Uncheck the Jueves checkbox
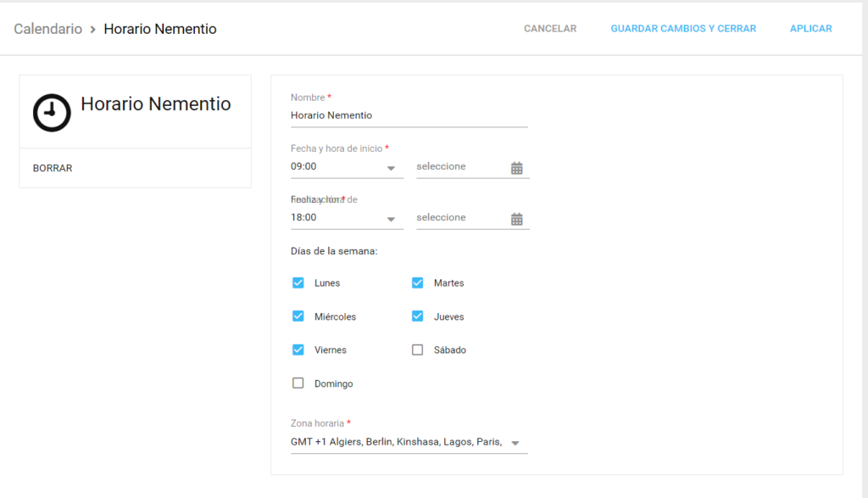868x498 pixels. click(x=417, y=316)
